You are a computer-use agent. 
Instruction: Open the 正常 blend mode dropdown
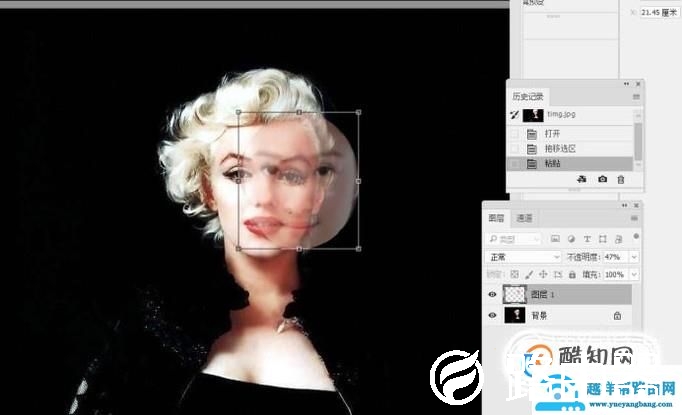point(523,257)
